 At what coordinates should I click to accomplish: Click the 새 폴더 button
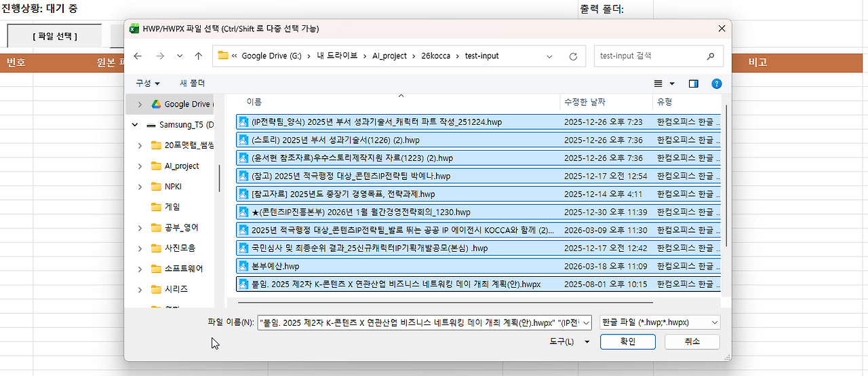(192, 83)
